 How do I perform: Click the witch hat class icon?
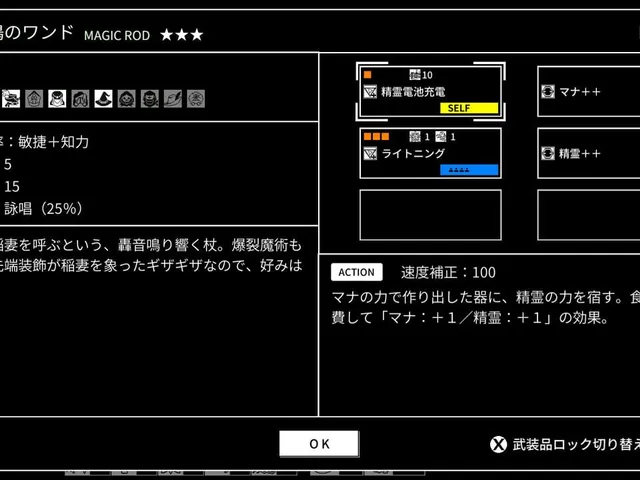click(x=103, y=99)
